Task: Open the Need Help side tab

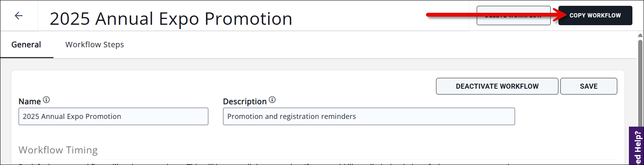Action: pyautogui.click(x=637, y=147)
